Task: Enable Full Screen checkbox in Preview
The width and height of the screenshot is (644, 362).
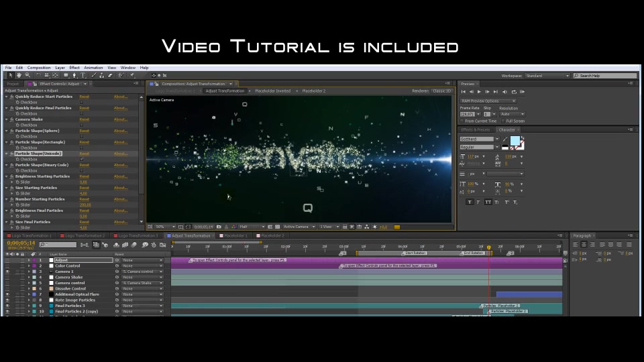Action: pos(503,121)
